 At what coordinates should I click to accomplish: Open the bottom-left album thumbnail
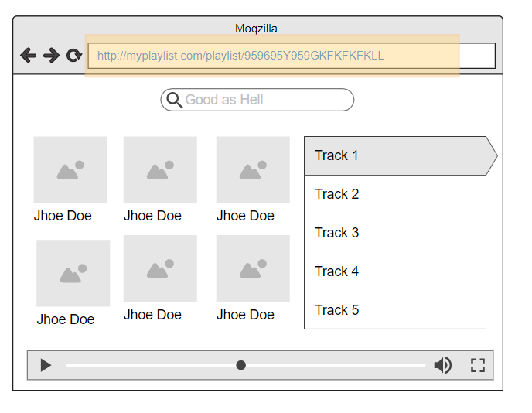(x=73, y=273)
